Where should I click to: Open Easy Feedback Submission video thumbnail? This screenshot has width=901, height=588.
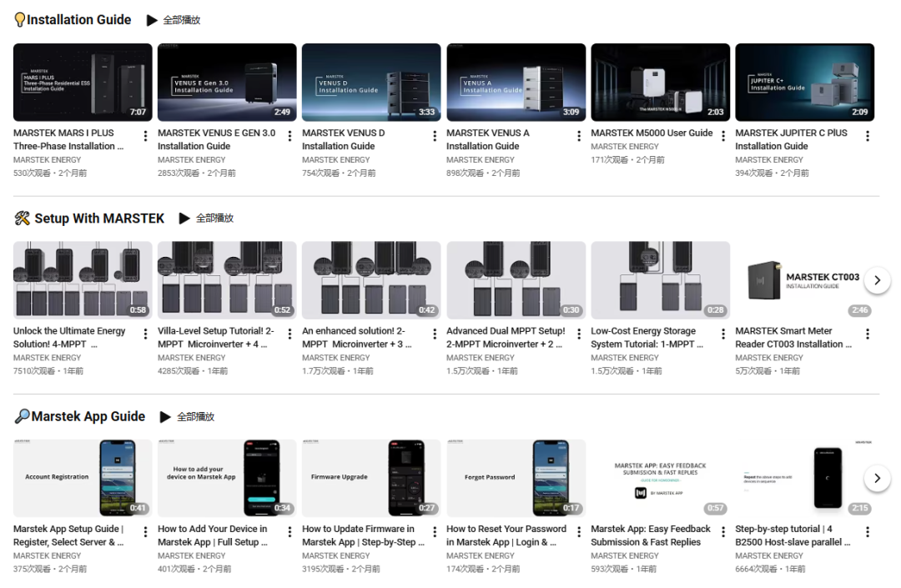(x=660, y=479)
